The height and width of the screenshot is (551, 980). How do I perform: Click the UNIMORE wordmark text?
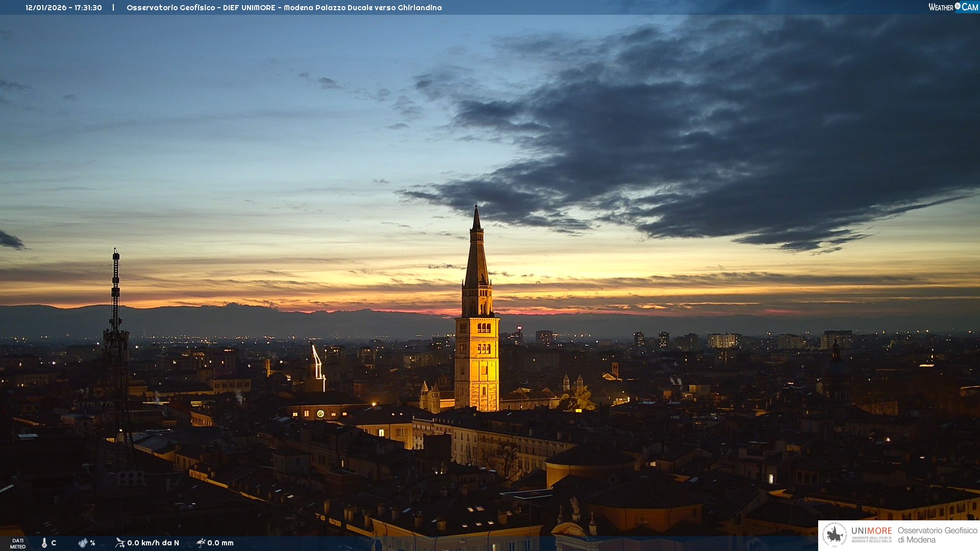click(871, 531)
